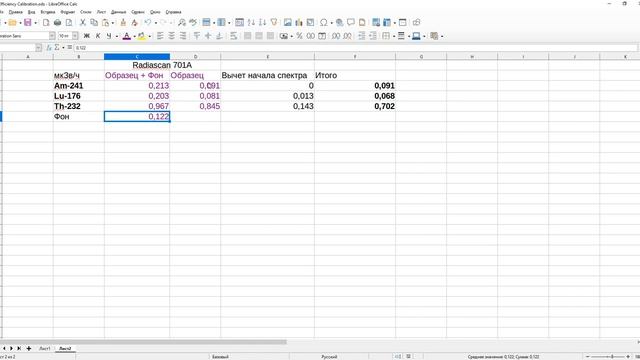
Task: Click 'Русский' language in status bar
Action: (329, 356)
